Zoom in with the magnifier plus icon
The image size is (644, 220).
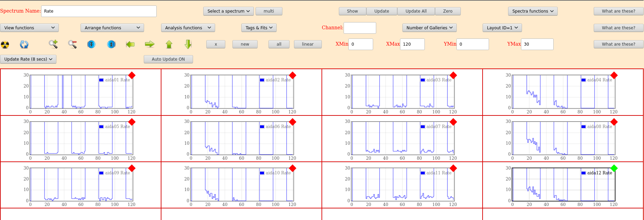[x=53, y=44]
